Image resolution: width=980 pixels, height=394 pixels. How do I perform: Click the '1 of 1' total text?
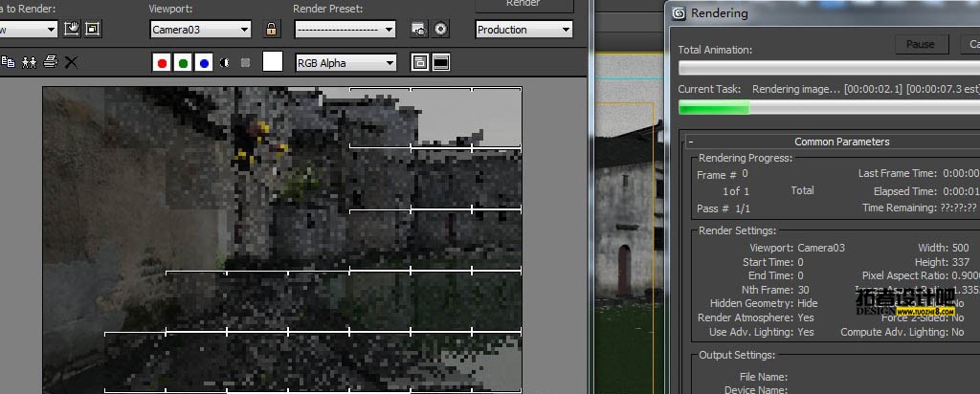point(736,191)
